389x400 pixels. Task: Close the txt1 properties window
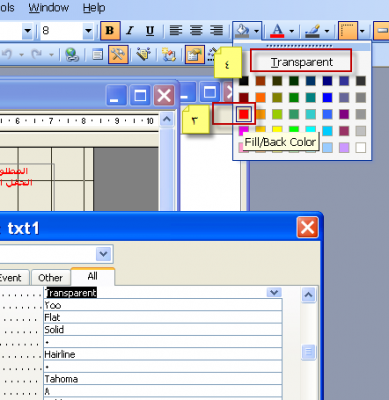tap(307, 228)
